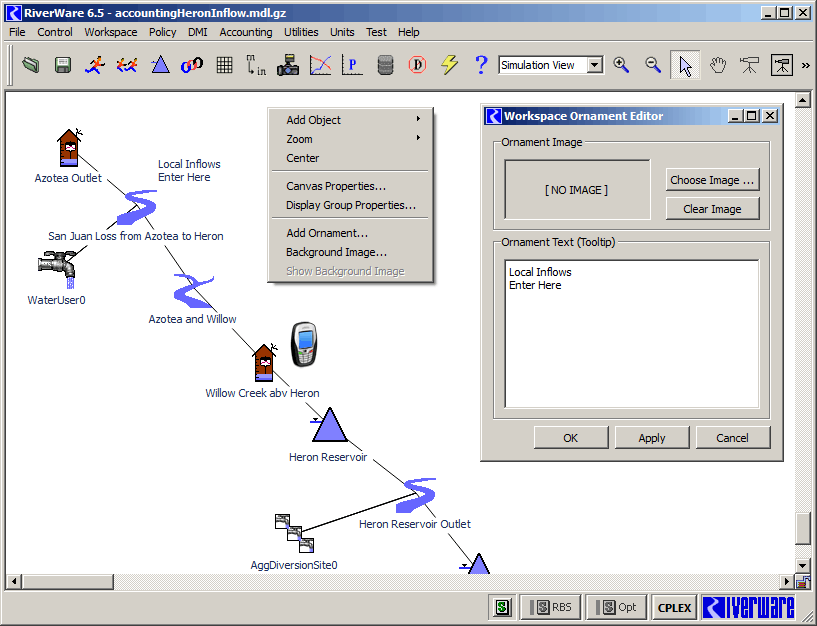The height and width of the screenshot is (626, 817).
Task: Open the Help menu
Action: click(x=408, y=32)
